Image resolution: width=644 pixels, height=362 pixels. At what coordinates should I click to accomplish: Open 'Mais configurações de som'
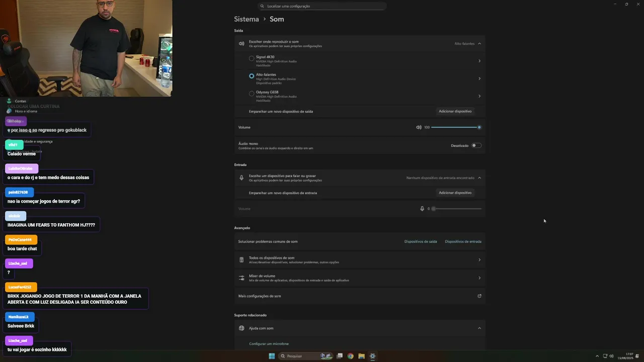coord(360,296)
